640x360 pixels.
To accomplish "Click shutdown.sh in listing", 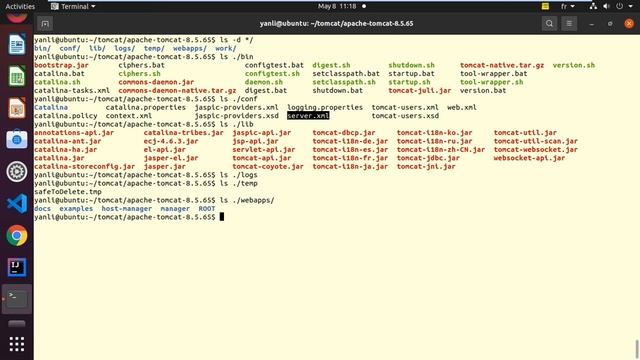I will click(x=411, y=65).
